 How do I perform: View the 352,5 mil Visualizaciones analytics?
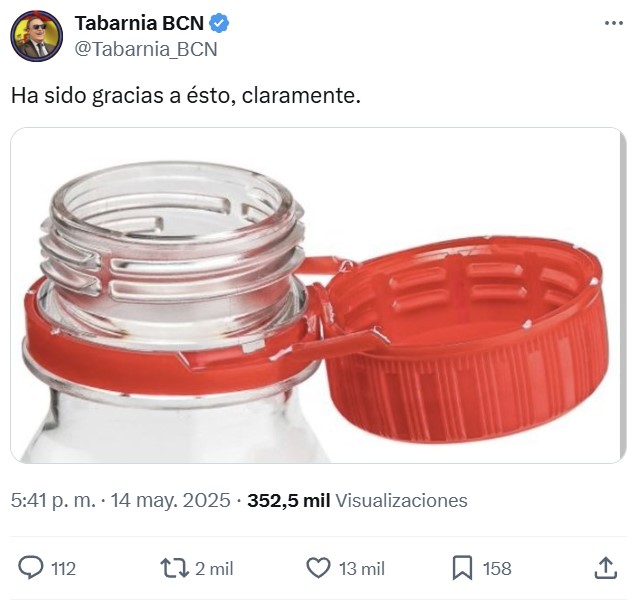coord(357,500)
